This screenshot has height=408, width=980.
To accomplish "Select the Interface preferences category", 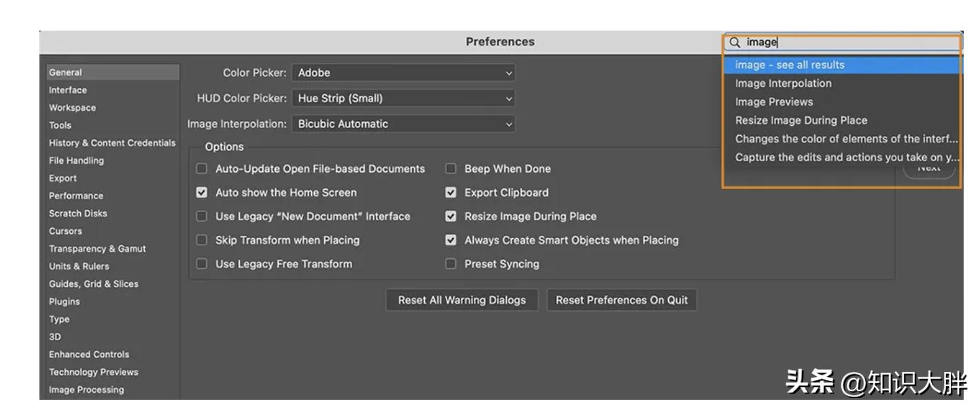I will tap(68, 90).
